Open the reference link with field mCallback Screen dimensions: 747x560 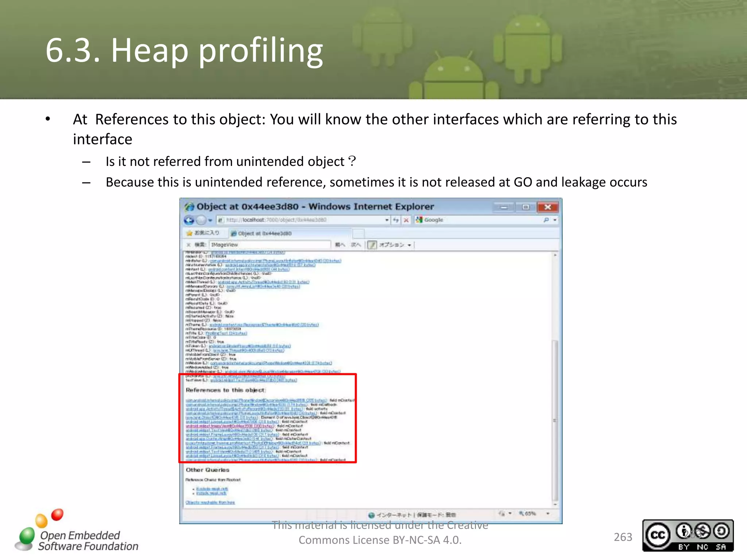click(x=246, y=405)
